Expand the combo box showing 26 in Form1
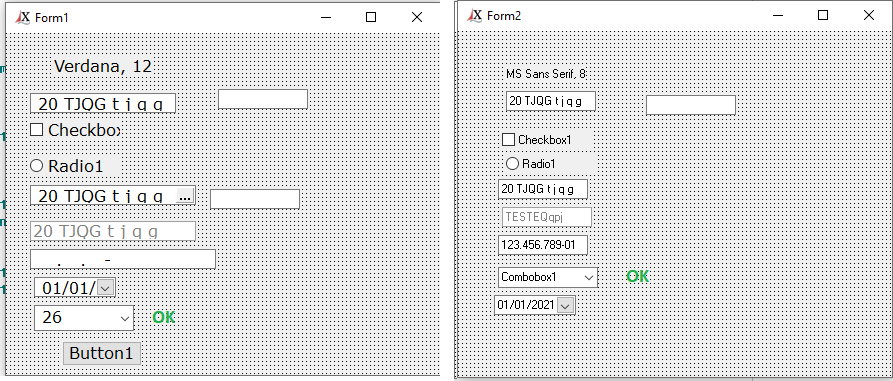The image size is (893, 381). [x=125, y=318]
